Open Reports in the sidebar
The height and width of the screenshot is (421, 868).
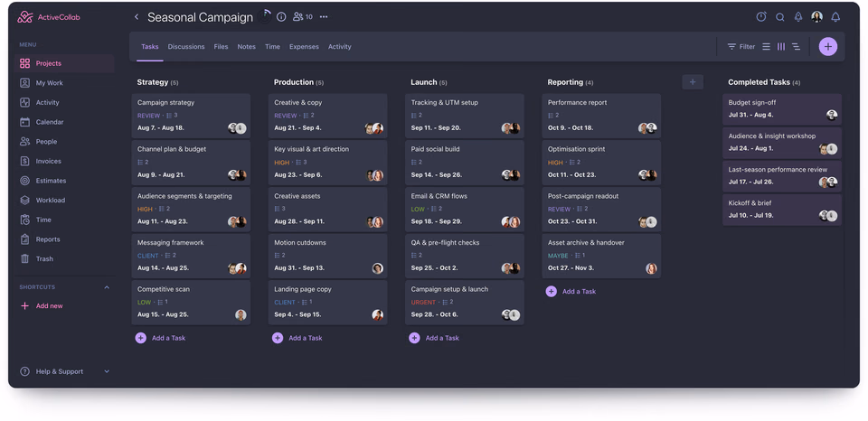(x=65, y=239)
